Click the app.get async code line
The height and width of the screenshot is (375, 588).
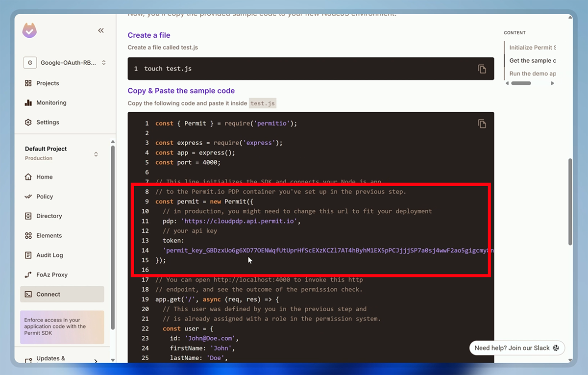(x=217, y=299)
